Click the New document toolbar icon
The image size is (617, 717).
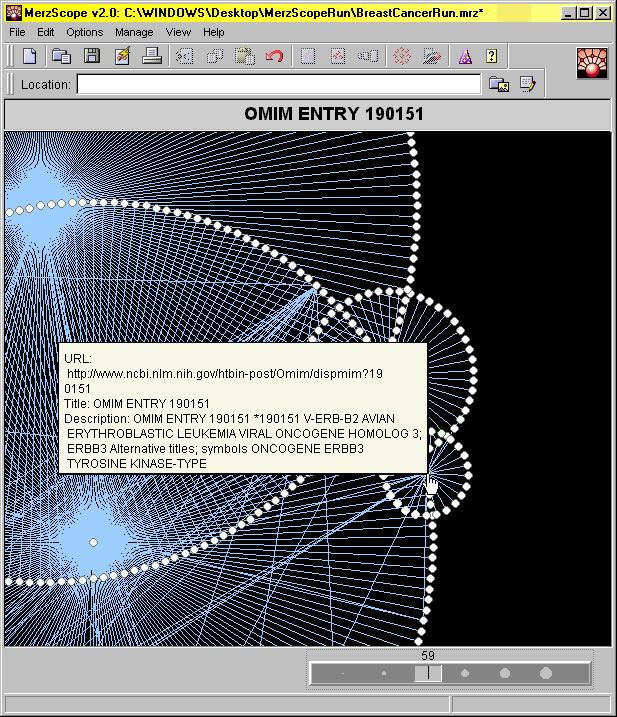[30, 57]
